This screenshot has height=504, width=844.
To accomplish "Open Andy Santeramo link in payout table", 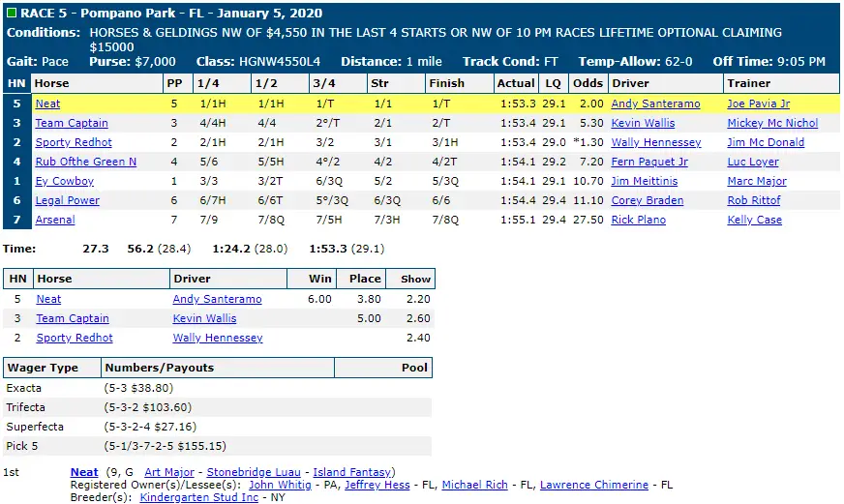I will coord(217,299).
